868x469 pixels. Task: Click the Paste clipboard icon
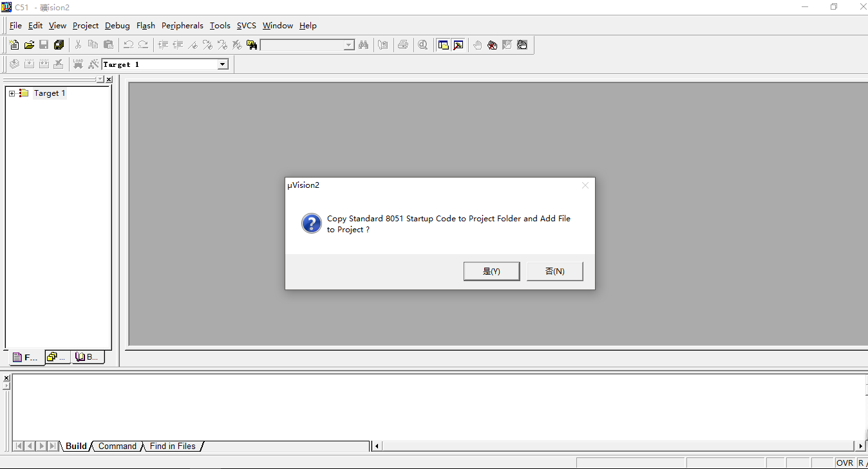[x=108, y=44]
